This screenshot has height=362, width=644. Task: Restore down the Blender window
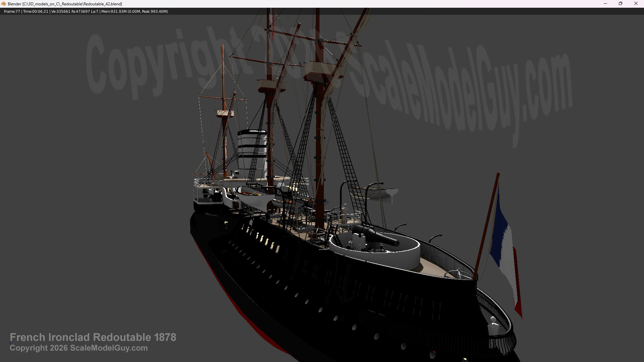tap(621, 4)
